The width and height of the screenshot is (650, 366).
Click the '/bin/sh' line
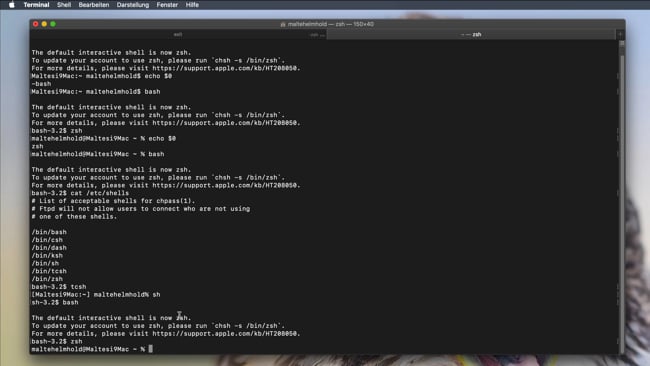(x=45, y=264)
